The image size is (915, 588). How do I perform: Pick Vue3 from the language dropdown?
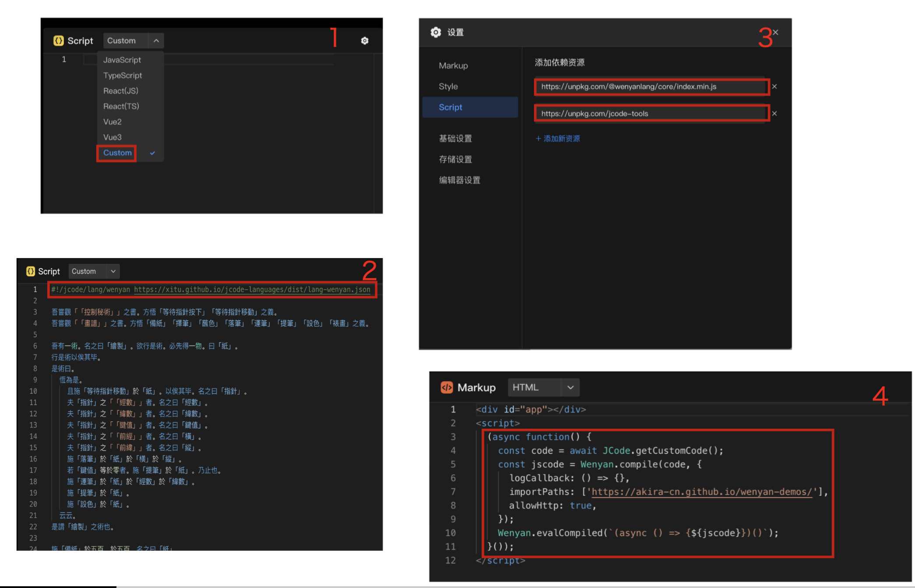coord(113,137)
